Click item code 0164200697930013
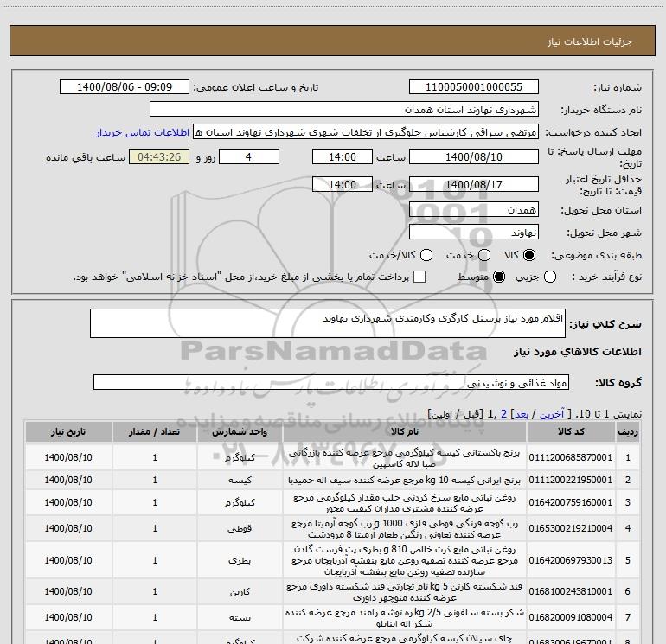 [x=571, y=560]
